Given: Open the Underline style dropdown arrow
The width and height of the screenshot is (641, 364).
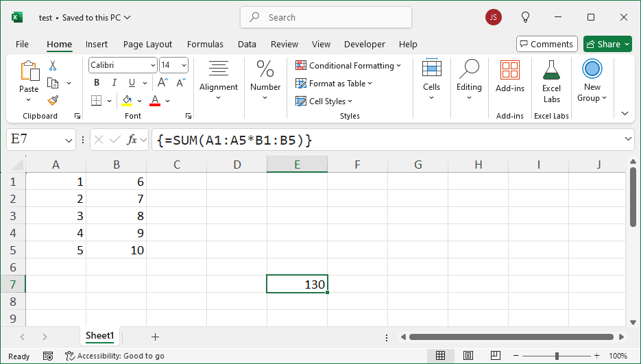Looking at the screenshot, I should (145, 83).
